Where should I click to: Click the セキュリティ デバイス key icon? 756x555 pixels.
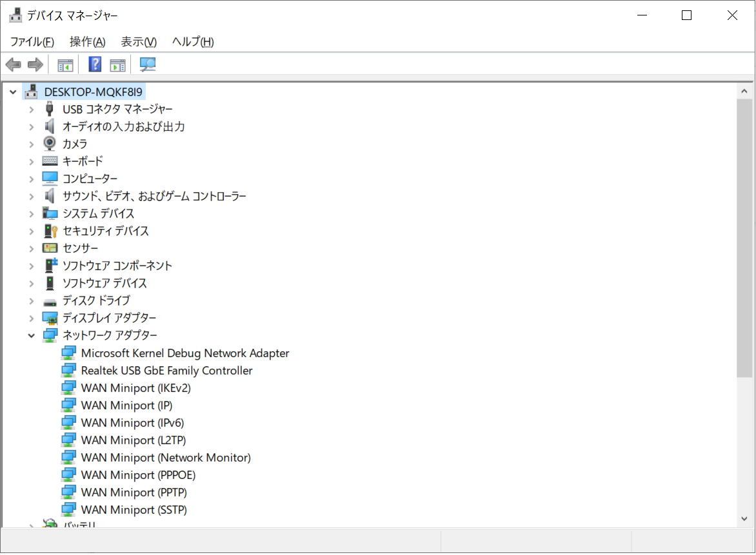(x=50, y=231)
